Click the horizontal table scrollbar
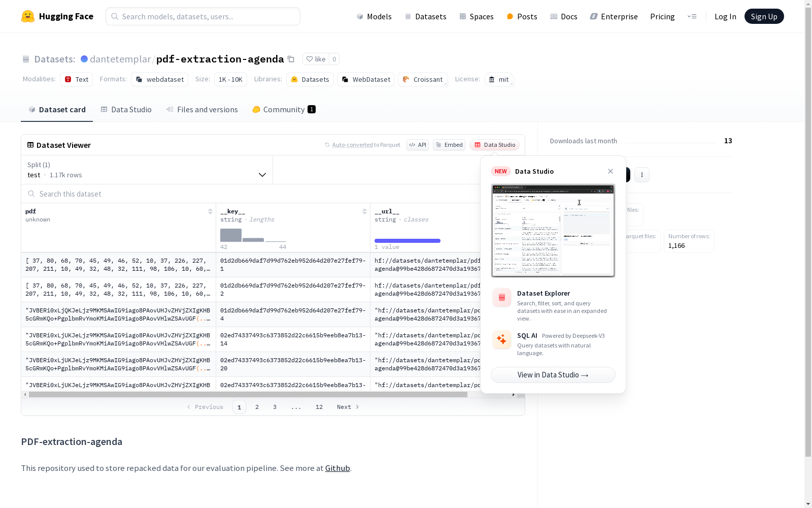The image size is (812, 508). (248, 394)
